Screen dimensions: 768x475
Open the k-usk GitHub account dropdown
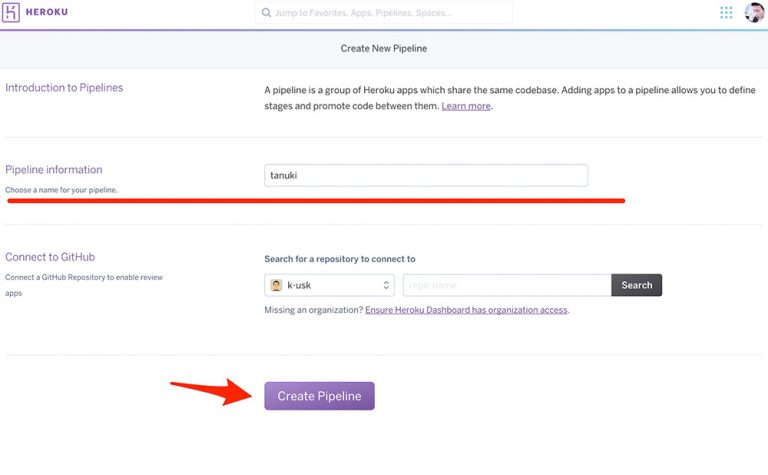[330, 285]
